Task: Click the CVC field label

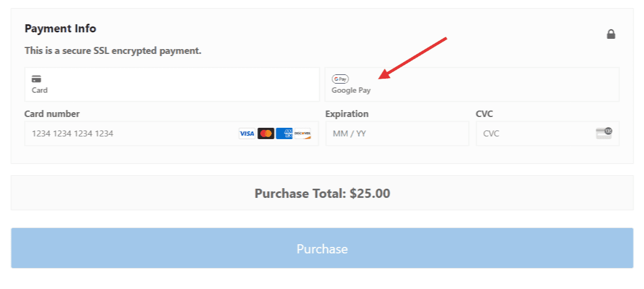Action: click(484, 114)
